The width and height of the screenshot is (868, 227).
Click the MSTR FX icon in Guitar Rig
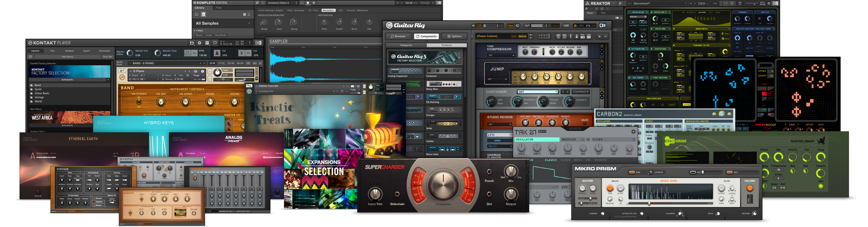coord(589,36)
